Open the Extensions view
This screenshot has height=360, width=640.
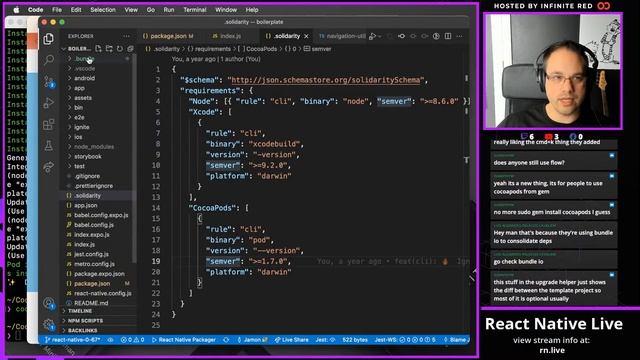pyautogui.click(x=49, y=124)
